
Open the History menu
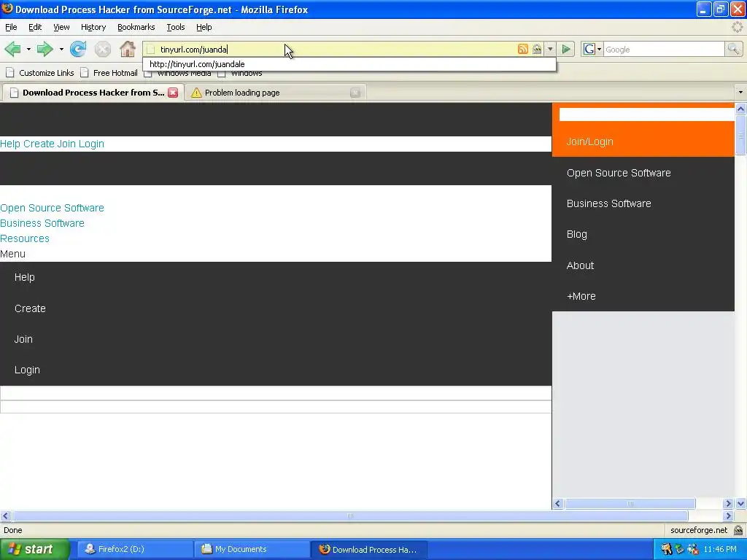pos(93,27)
